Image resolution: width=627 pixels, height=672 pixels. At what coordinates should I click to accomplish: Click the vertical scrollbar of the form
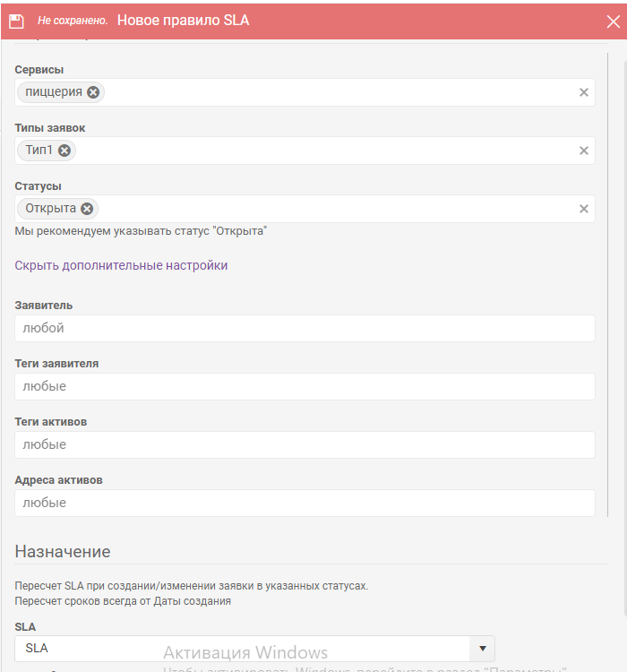point(607,285)
